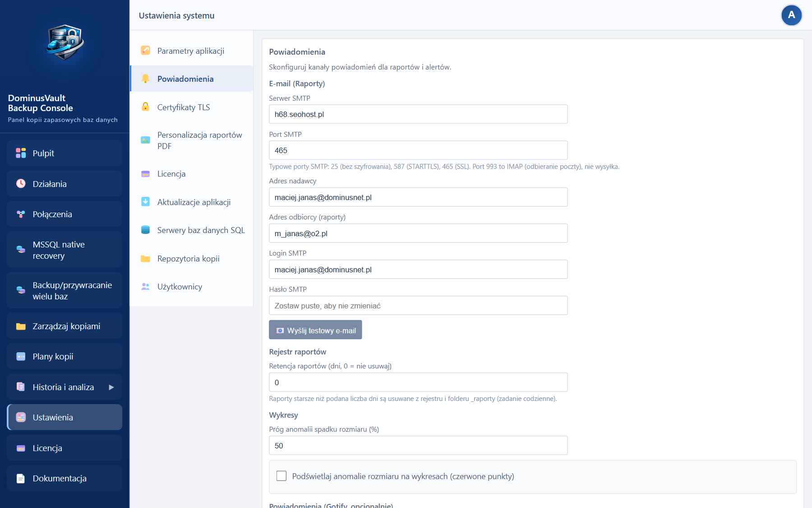Click the Zarządzaj kopiami folder icon

point(21,326)
